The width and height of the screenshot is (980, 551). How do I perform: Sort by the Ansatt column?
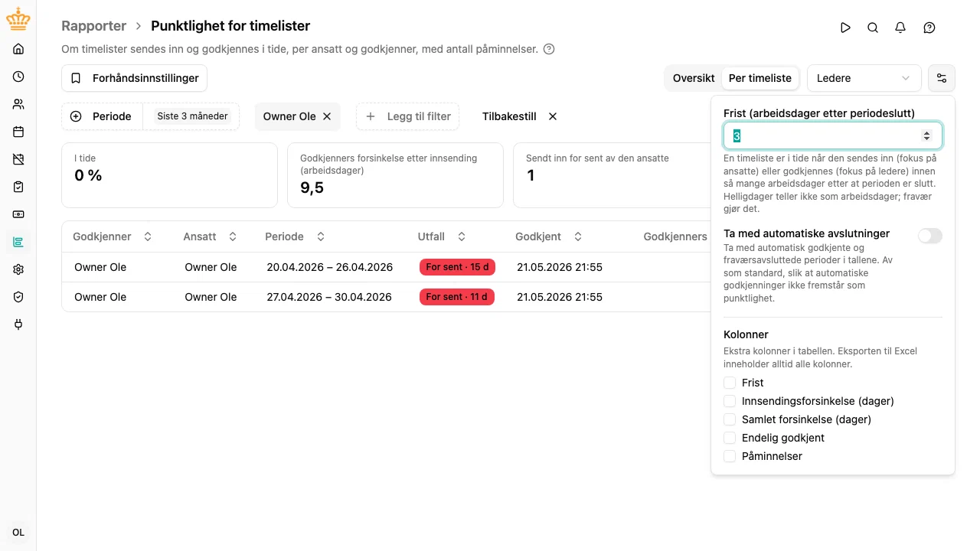click(x=211, y=236)
